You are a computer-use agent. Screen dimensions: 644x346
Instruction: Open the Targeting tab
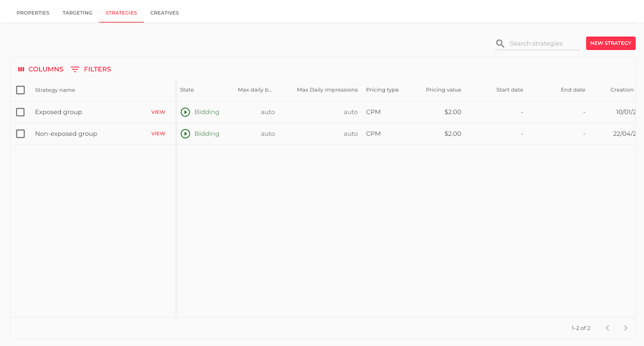(77, 13)
